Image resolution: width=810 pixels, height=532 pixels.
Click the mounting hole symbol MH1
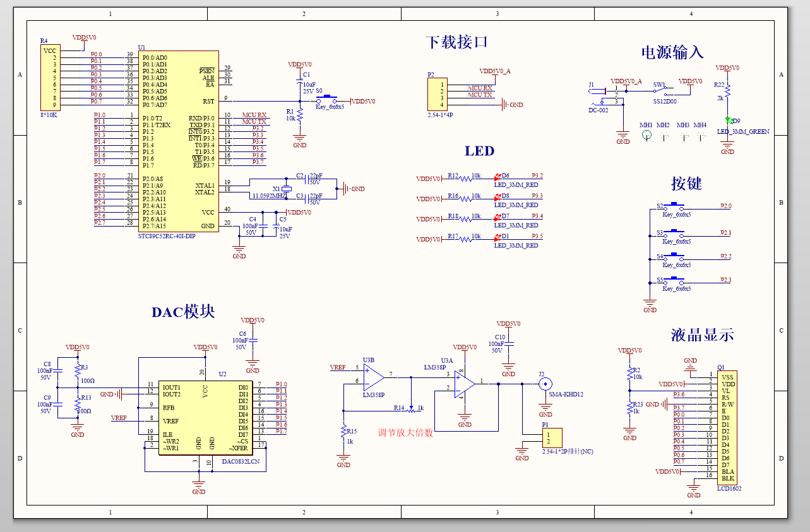[x=646, y=136]
